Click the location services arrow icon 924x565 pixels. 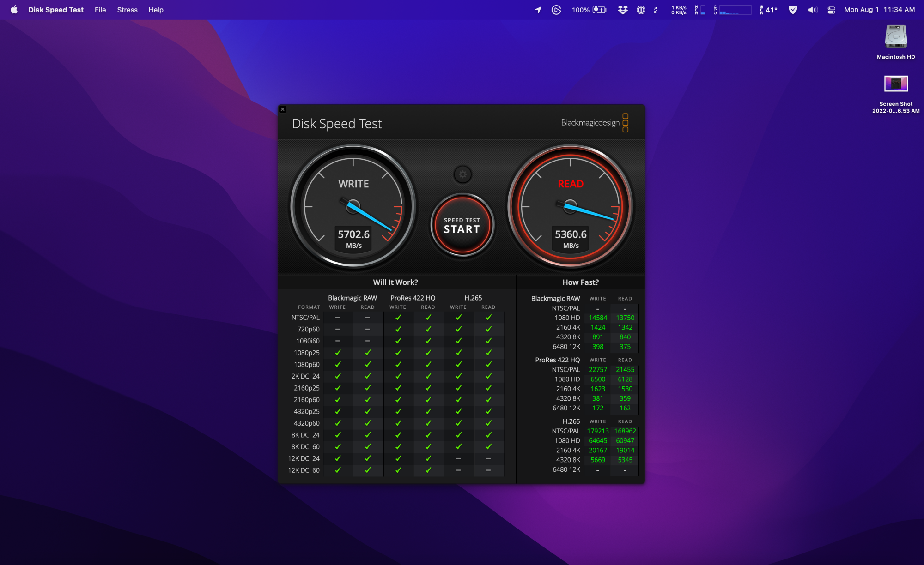pos(538,10)
